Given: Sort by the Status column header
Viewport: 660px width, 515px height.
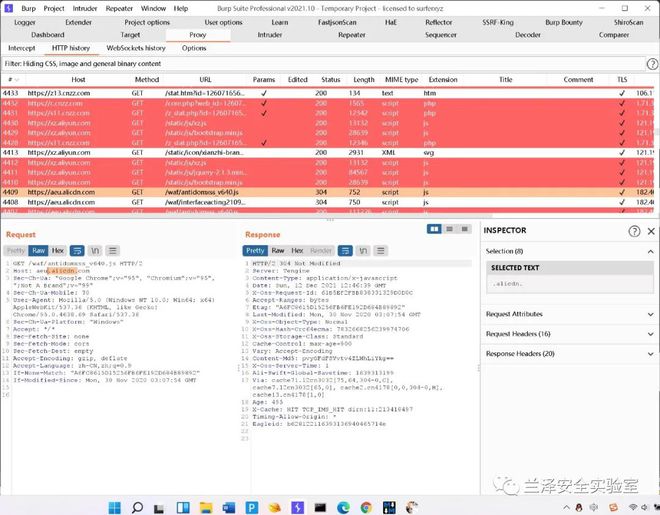Looking at the screenshot, I should [331, 80].
